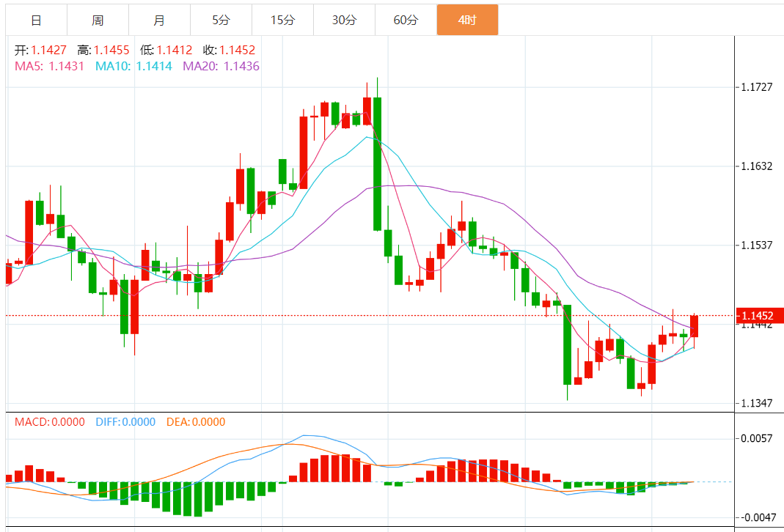
Task: Click the 开 opening price readout
Action: [x=41, y=51]
